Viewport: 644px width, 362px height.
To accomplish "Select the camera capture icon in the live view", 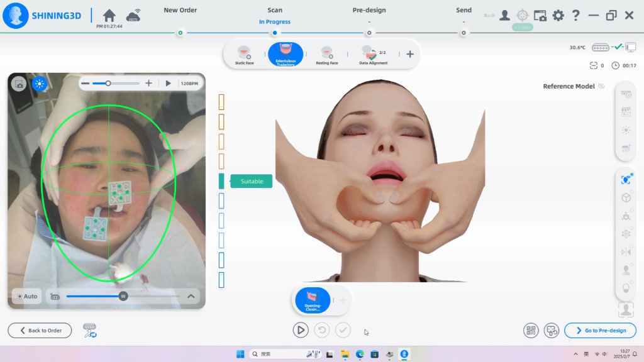I will [x=18, y=83].
